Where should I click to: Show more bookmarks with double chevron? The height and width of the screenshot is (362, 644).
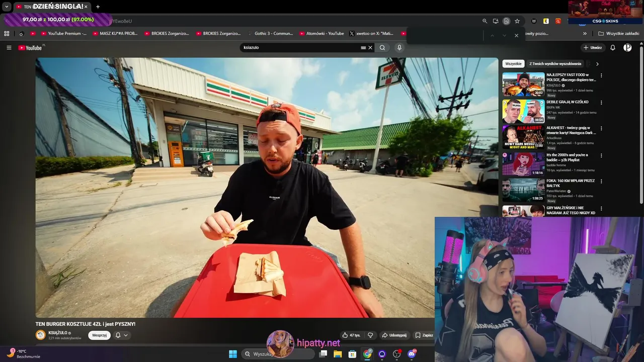tap(585, 34)
